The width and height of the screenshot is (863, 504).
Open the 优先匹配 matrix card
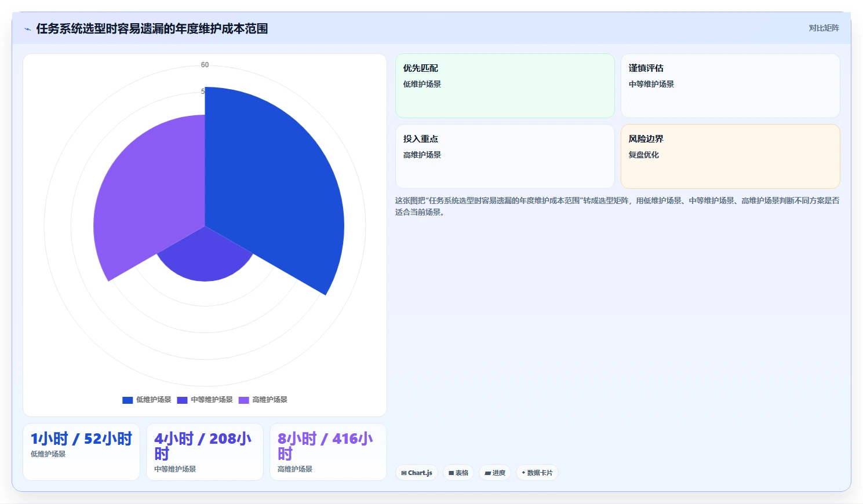coord(505,86)
